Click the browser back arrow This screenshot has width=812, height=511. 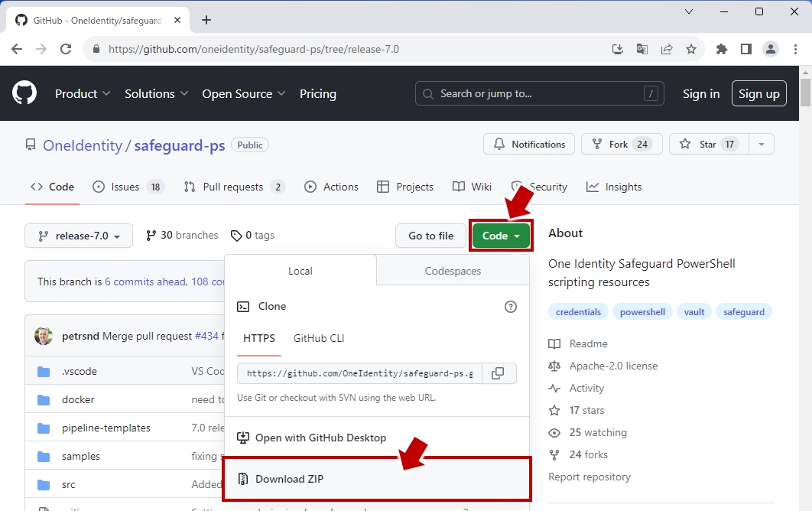[17, 49]
